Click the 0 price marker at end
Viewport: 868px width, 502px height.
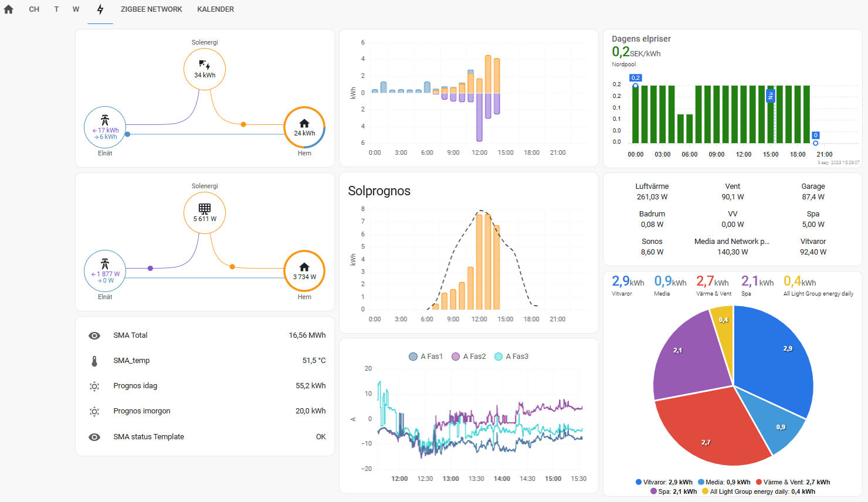pyautogui.click(x=815, y=135)
